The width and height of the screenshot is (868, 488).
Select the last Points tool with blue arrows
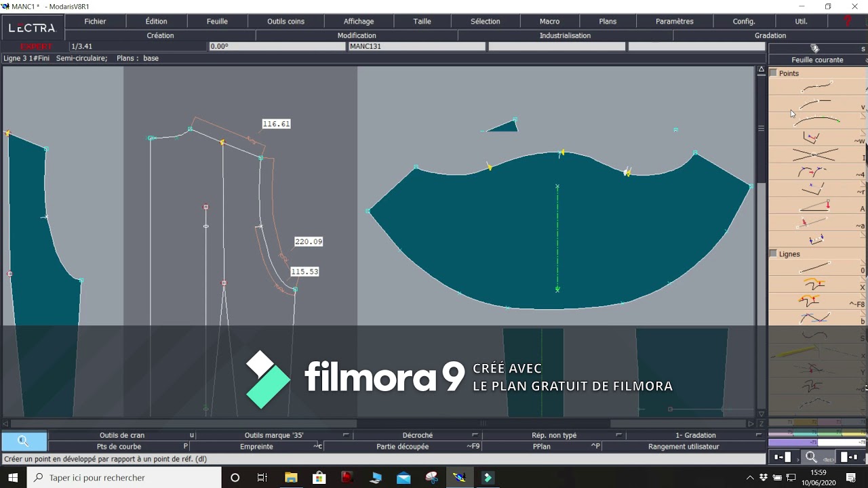[x=816, y=239]
